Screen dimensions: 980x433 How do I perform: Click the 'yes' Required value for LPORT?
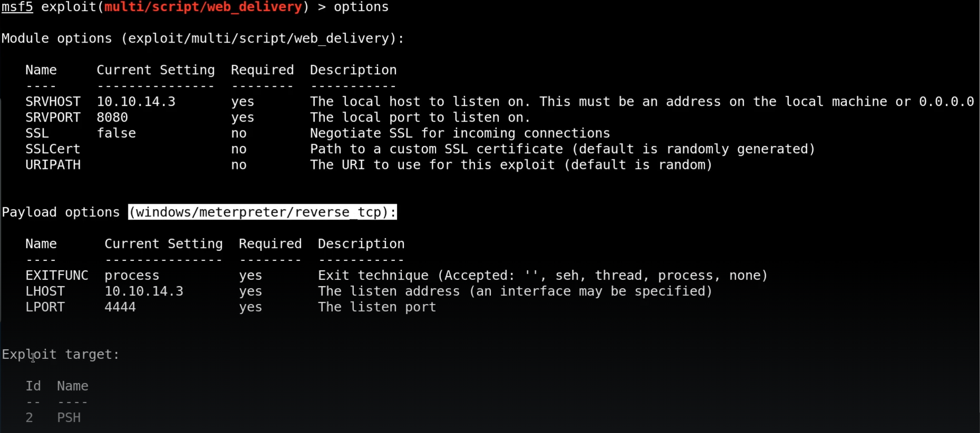251,307
